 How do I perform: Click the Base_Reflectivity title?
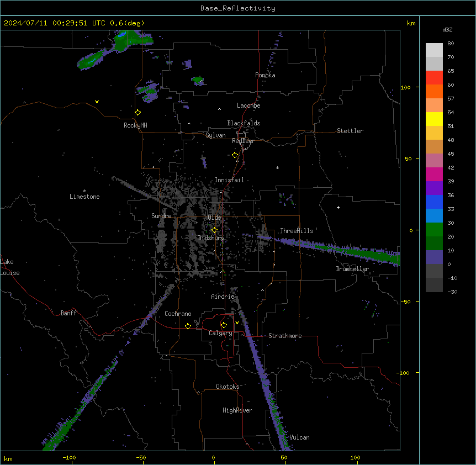[238, 8]
